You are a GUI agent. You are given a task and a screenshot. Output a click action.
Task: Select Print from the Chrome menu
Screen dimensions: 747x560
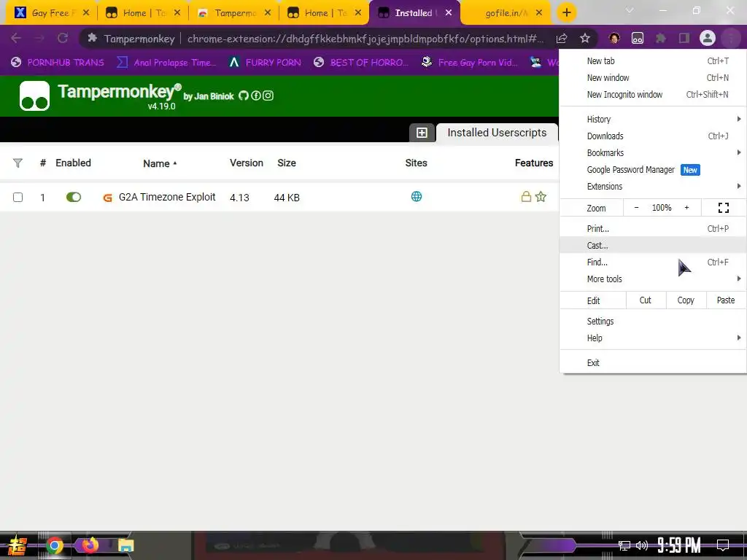653,228
